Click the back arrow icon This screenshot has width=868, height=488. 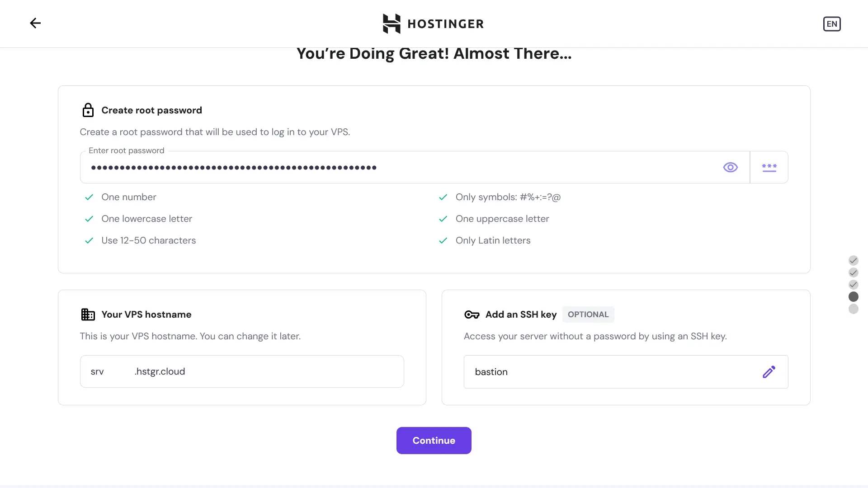tap(35, 23)
